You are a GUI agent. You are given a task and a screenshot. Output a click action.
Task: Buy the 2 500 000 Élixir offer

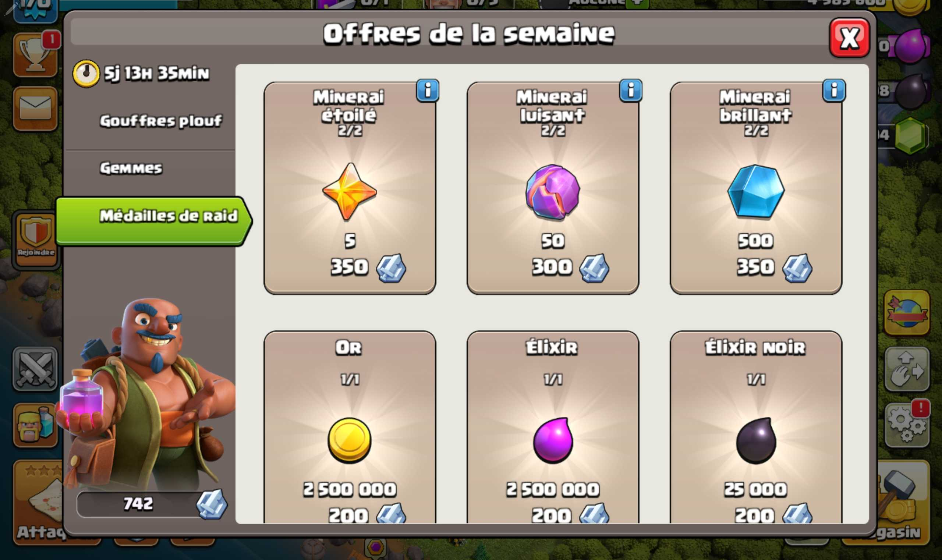[x=553, y=427]
